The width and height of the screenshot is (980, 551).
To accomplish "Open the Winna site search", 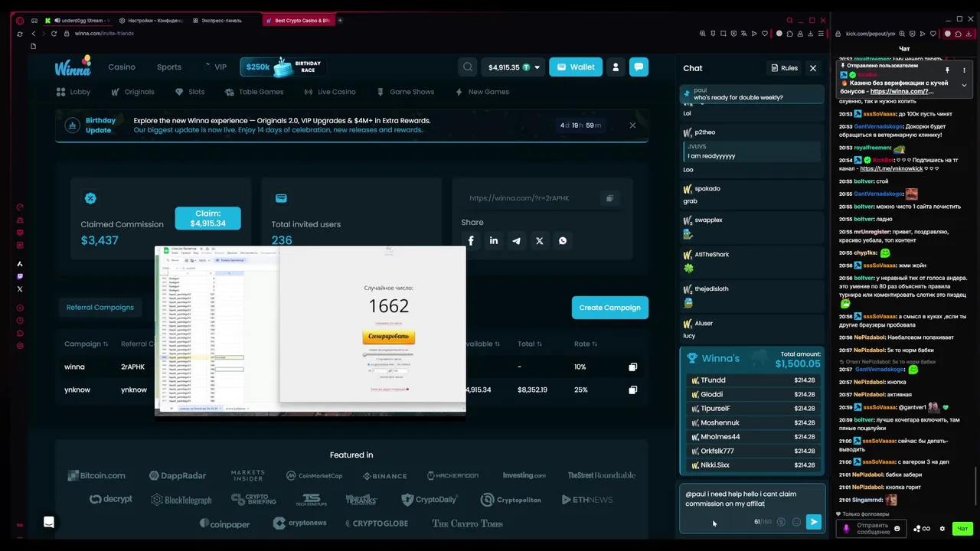I will coord(468,67).
